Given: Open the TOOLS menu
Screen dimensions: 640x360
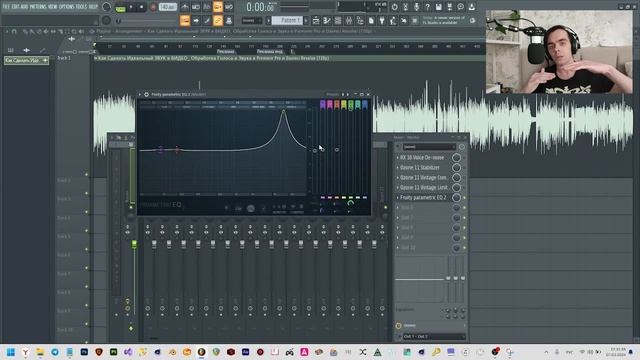Looking at the screenshot, I should pyautogui.click(x=82, y=7).
